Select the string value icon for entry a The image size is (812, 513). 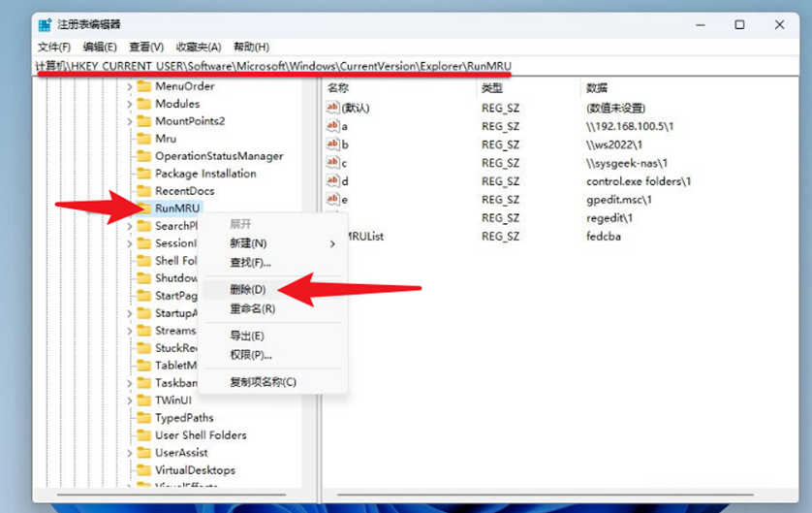(333, 127)
